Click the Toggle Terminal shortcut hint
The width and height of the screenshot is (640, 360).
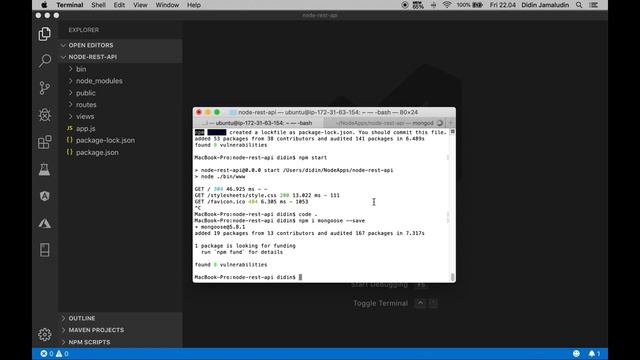pyautogui.click(x=395, y=303)
